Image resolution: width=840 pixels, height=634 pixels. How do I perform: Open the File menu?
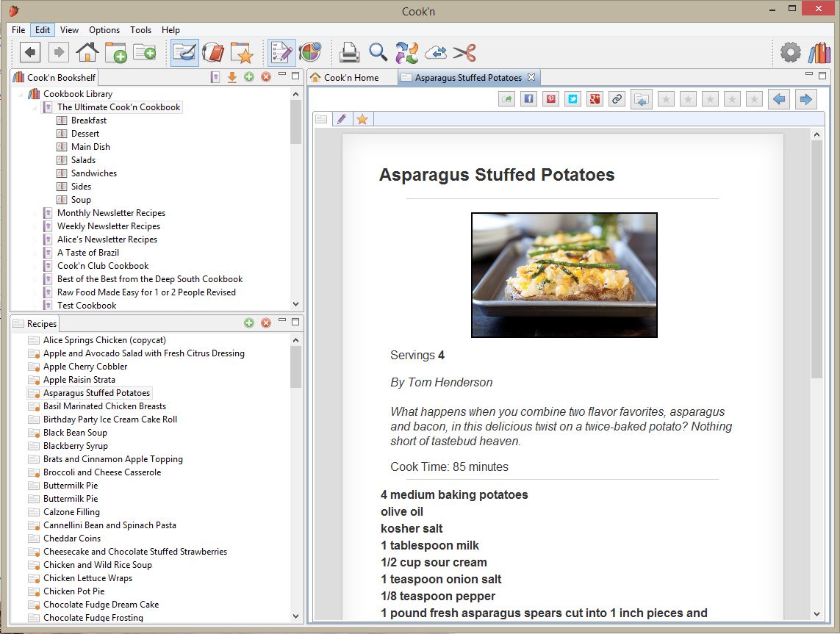tap(18, 30)
